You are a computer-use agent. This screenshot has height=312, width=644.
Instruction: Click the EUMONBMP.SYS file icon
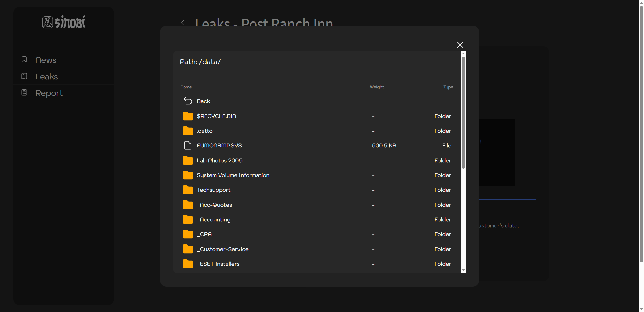(188, 145)
